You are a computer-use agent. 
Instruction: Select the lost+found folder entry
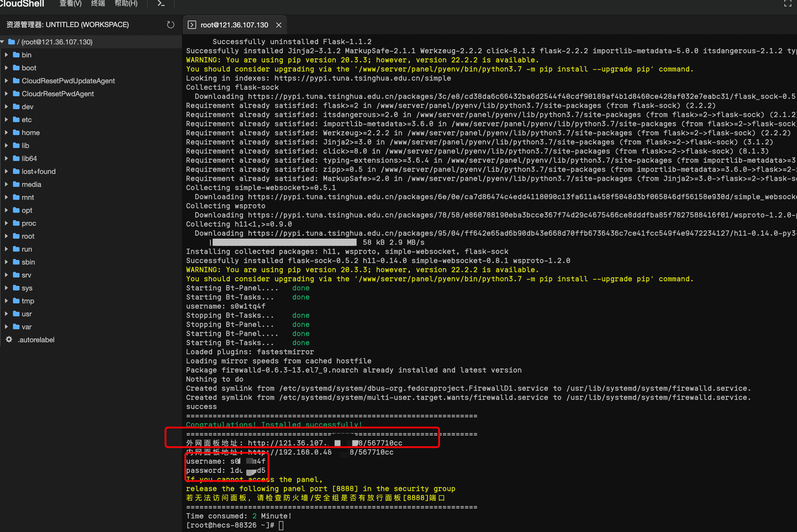(38, 171)
